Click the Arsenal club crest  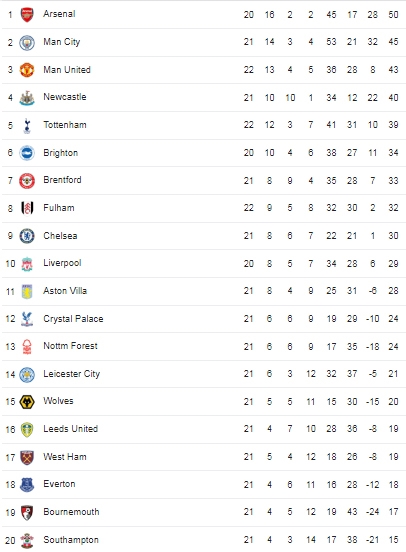[x=27, y=15]
